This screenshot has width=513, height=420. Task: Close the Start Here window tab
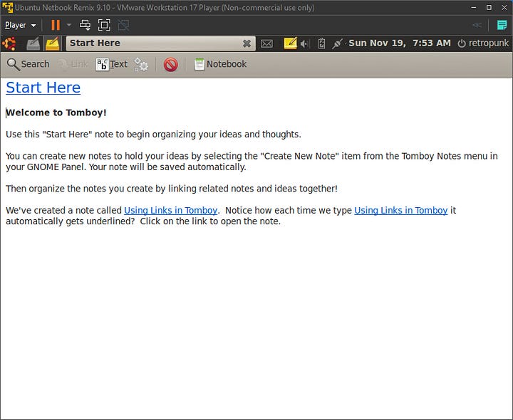247,43
